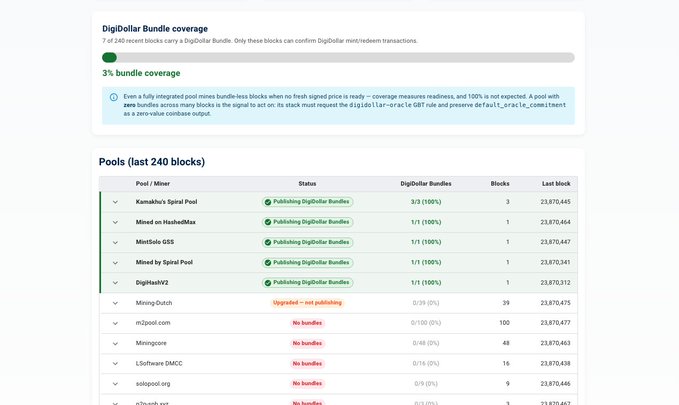Click the green check icon for DigiHashV2

pos(268,283)
